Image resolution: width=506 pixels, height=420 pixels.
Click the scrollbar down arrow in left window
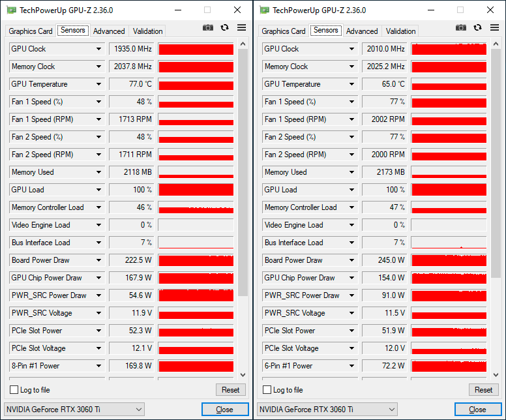coord(243,375)
